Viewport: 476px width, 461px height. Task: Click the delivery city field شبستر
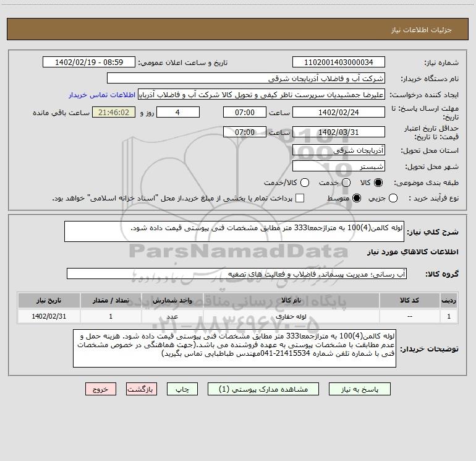tap(339, 166)
